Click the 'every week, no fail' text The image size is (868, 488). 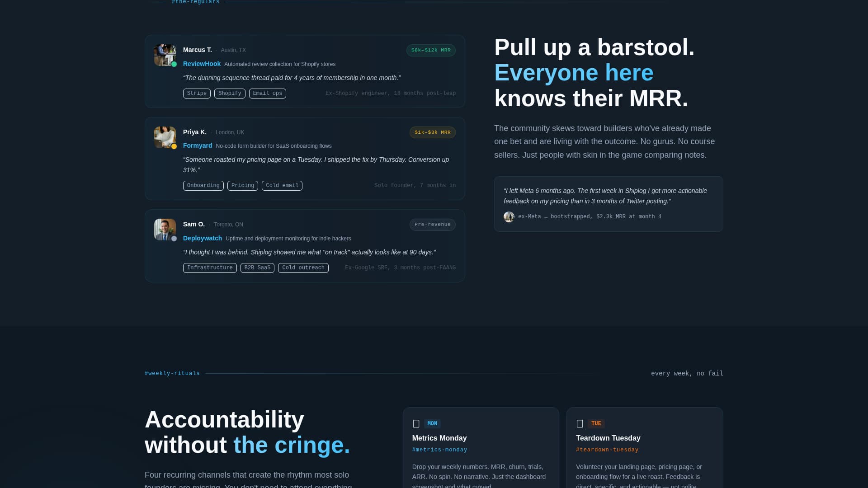[x=687, y=373]
